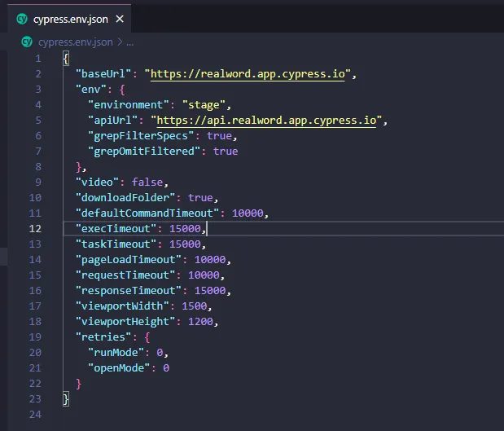Click the 10000 value of requestTimeout
The image size is (504, 431).
tap(204, 275)
